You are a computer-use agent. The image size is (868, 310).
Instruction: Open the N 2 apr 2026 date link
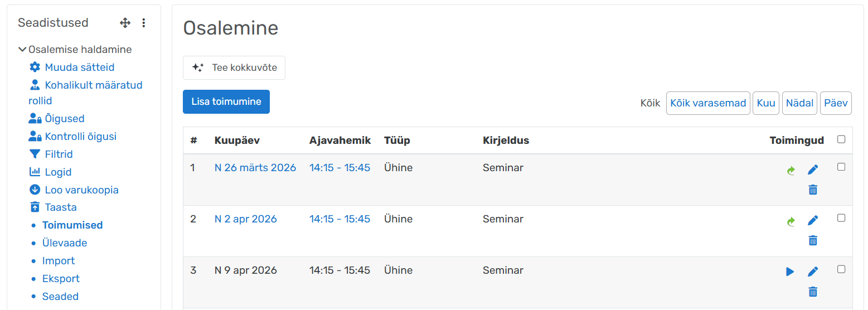pos(245,219)
